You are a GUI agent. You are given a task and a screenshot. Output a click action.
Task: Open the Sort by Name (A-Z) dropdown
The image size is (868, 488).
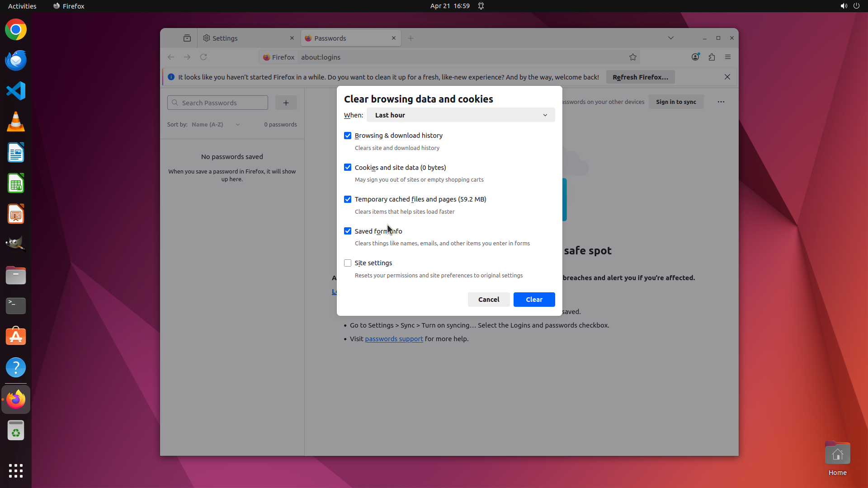(x=215, y=124)
